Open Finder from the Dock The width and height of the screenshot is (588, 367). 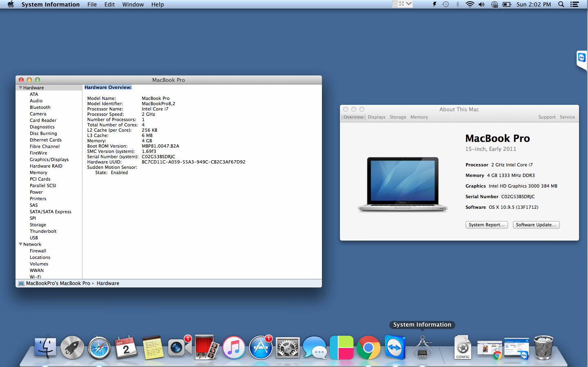45,347
